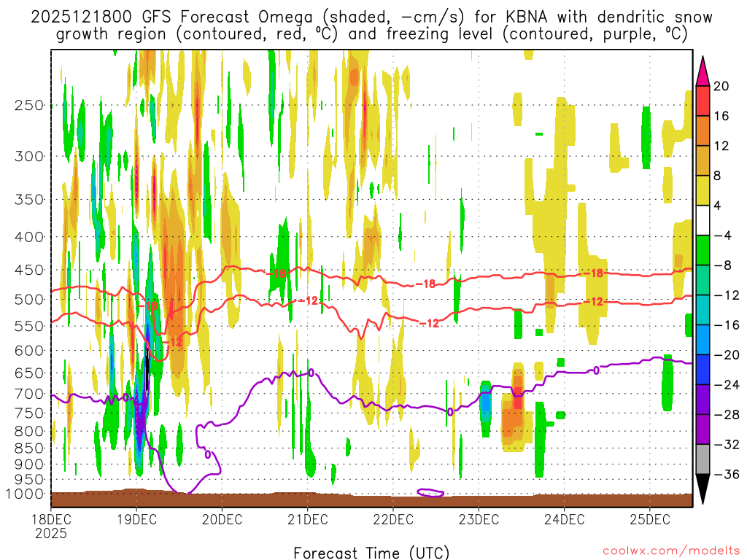The image size is (747, 560).
Task: Click the '21DEC' date label
Action: (308, 519)
